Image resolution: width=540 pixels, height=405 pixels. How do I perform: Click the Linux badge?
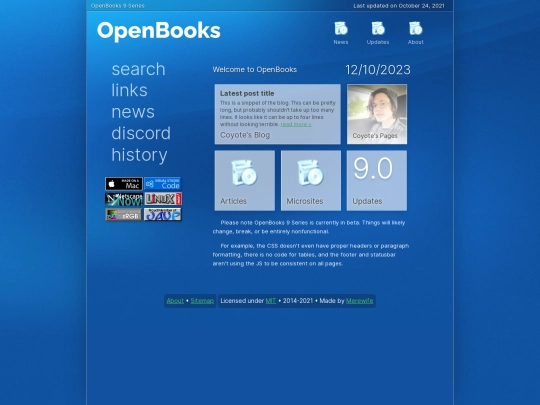tap(163, 199)
